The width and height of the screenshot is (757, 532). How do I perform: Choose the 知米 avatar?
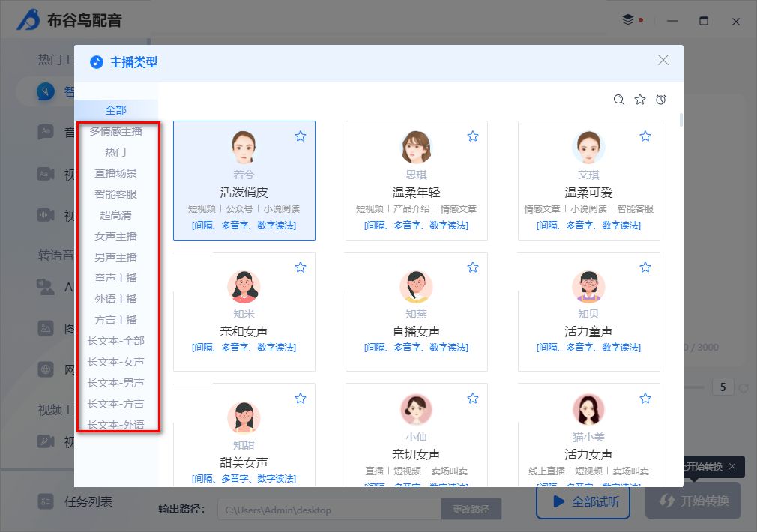(x=244, y=287)
